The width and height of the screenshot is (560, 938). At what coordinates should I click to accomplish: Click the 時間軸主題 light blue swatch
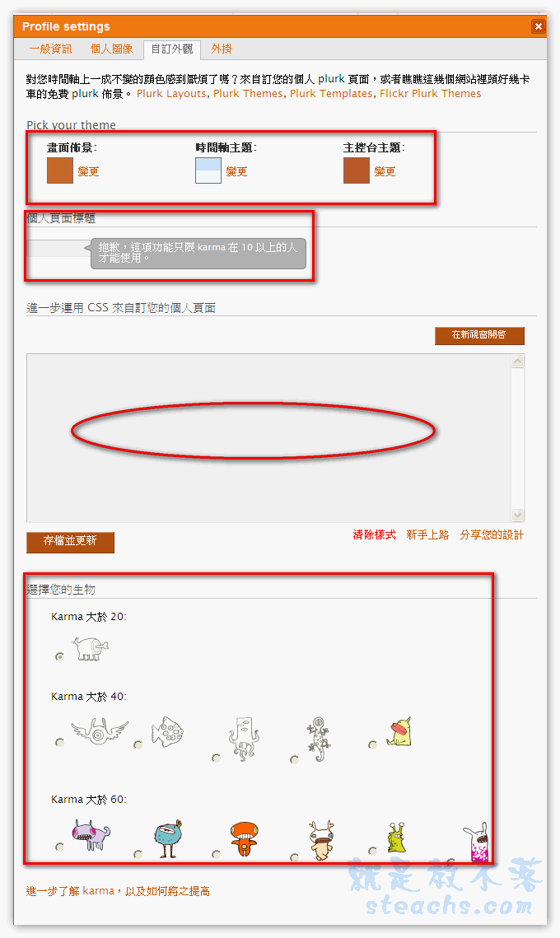pyautogui.click(x=208, y=170)
